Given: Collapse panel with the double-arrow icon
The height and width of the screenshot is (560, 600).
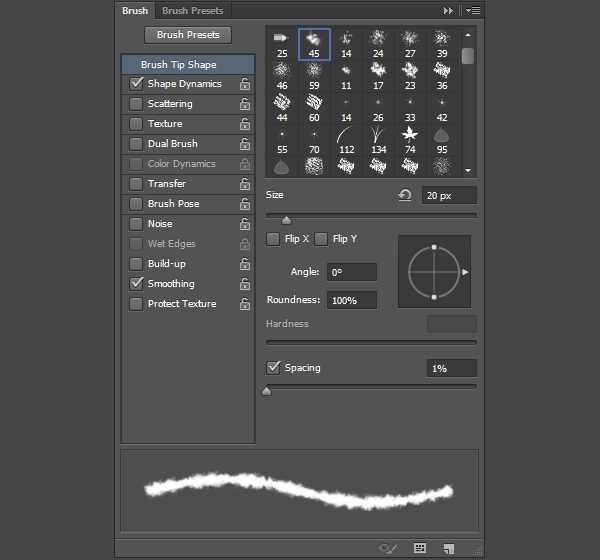Looking at the screenshot, I should tap(448, 10).
